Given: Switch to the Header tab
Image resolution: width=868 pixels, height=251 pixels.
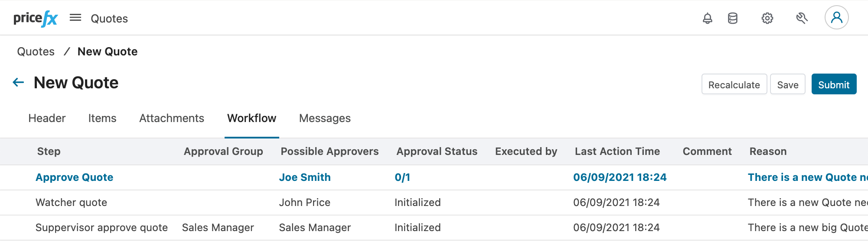Looking at the screenshot, I should [x=46, y=118].
